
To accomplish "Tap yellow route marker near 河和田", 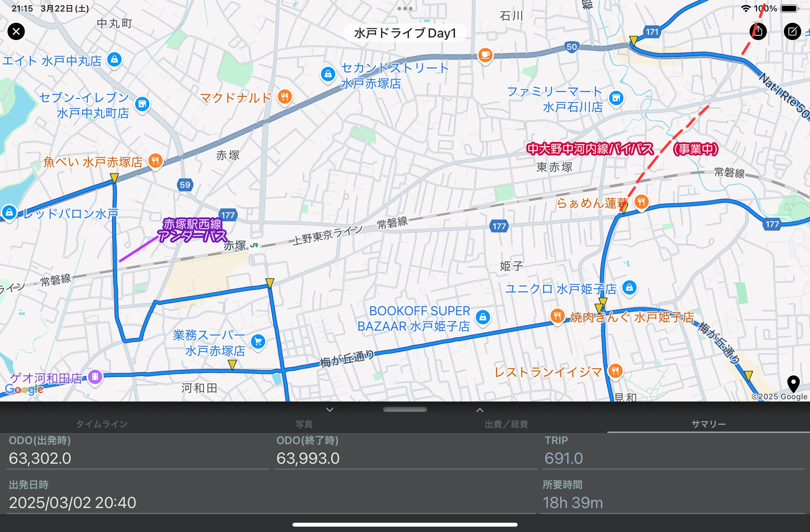I will pyautogui.click(x=232, y=365).
